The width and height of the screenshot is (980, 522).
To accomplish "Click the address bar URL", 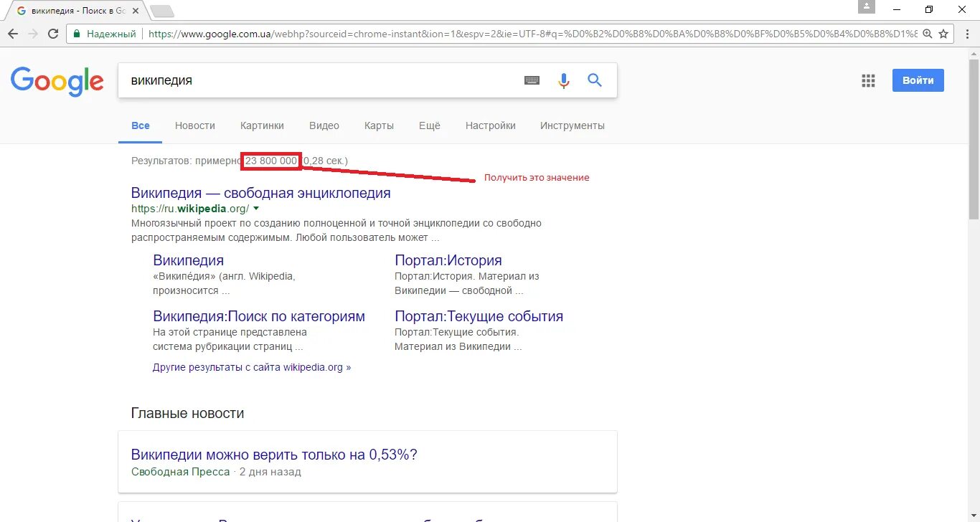I will coord(532,34).
